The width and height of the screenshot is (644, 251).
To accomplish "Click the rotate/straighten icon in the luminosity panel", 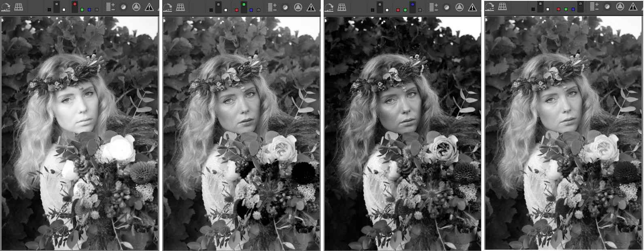I will (x=489, y=6).
